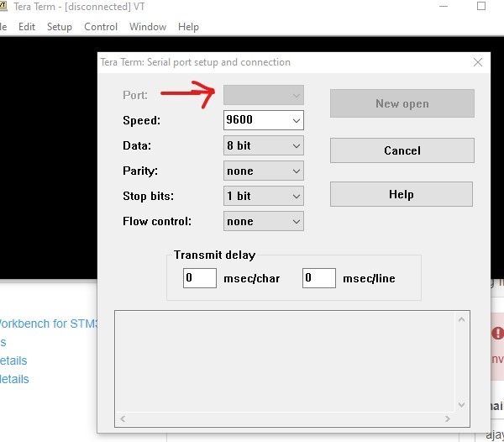
Task: Open the Help menu in menu bar
Action: point(188,27)
